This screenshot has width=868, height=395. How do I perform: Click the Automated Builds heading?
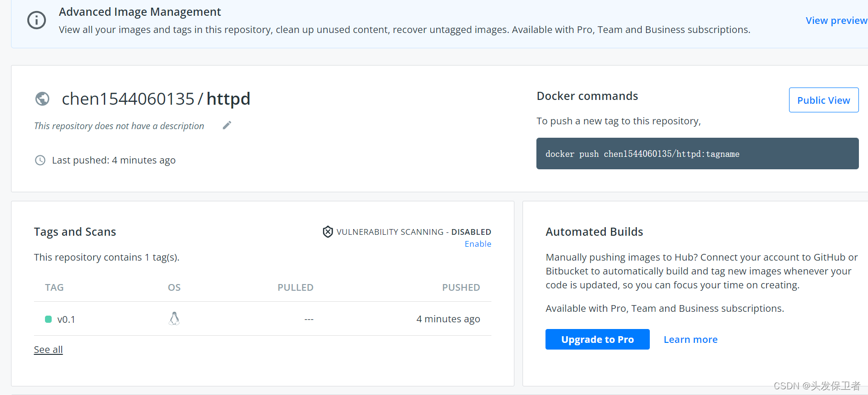(x=594, y=232)
